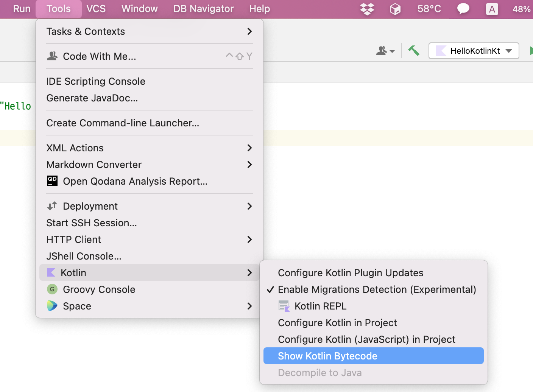Click the green Run arrow
533x392 pixels.
point(531,50)
